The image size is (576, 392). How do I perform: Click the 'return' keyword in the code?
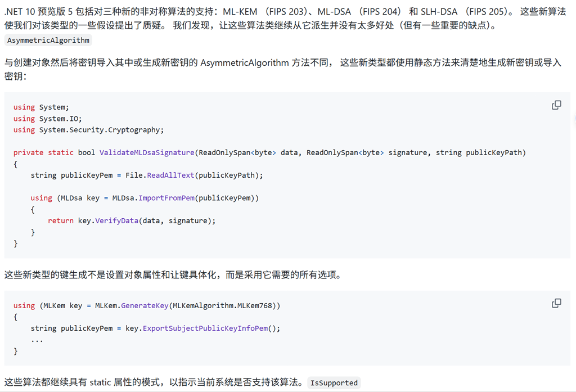(x=61, y=221)
